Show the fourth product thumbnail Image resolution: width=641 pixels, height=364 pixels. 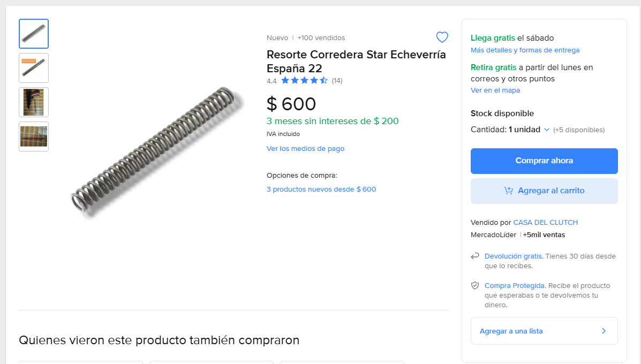[34, 136]
